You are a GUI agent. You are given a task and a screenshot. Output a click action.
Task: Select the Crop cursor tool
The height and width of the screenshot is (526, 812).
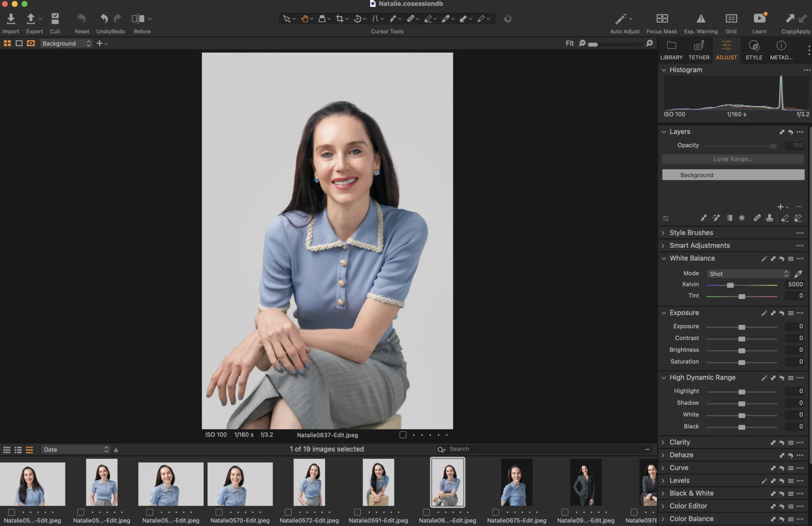(x=340, y=19)
